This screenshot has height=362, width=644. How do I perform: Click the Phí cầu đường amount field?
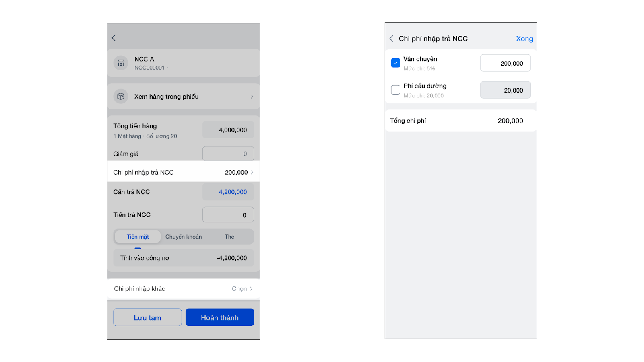[505, 90]
